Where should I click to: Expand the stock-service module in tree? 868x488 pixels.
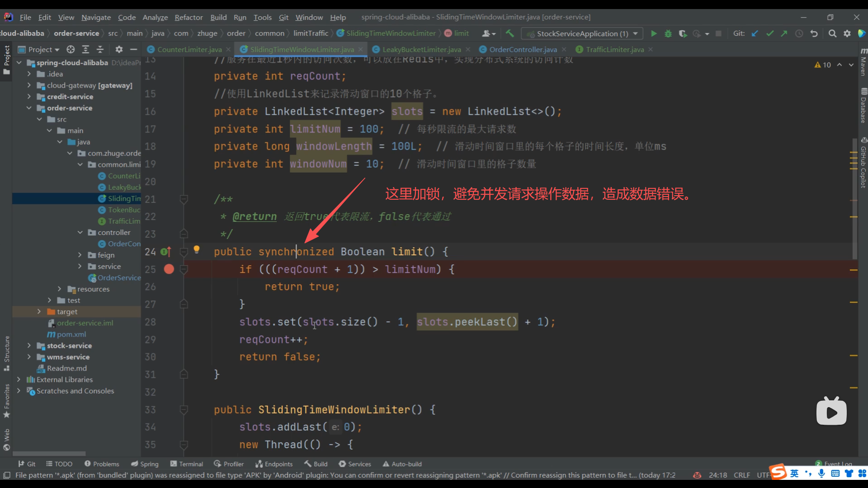29,346
